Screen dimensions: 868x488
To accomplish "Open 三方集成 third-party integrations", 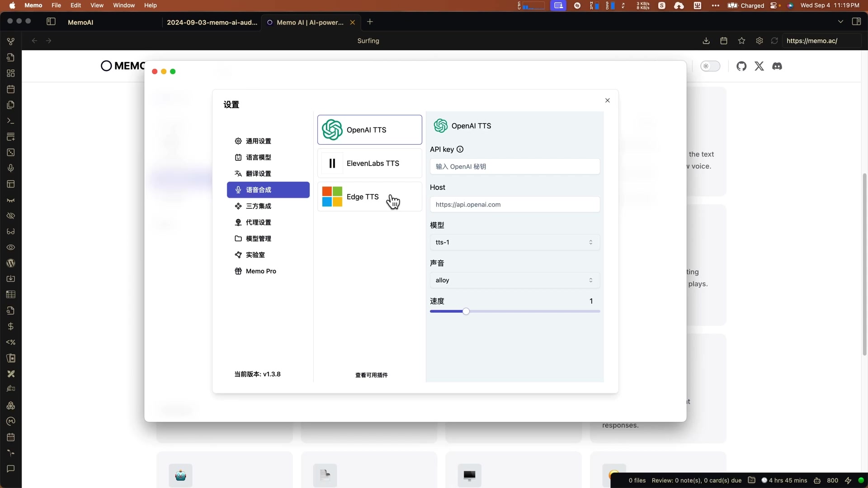I will pyautogui.click(x=268, y=206).
